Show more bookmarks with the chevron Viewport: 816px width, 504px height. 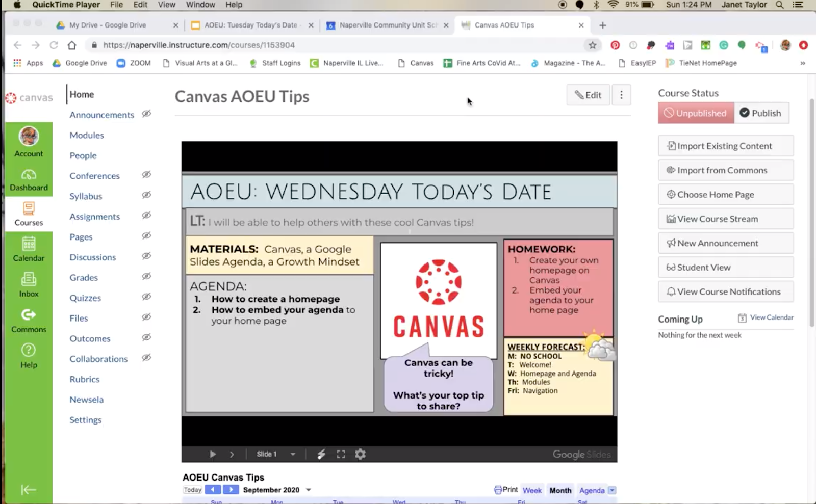click(x=803, y=63)
